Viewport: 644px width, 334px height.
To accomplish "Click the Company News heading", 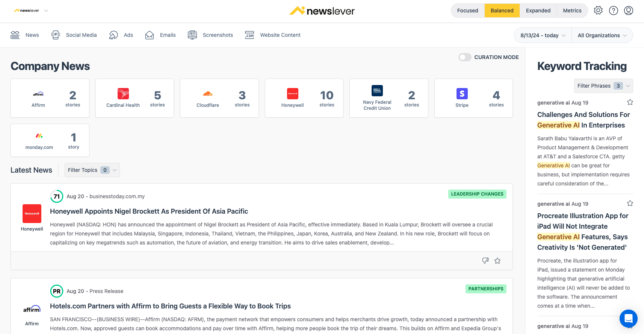I will pyautogui.click(x=50, y=66).
